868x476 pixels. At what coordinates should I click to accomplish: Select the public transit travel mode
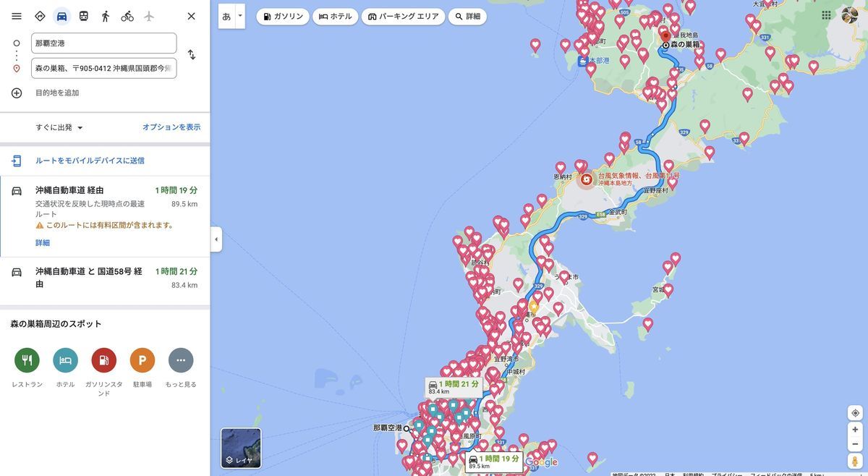[84, 16]
